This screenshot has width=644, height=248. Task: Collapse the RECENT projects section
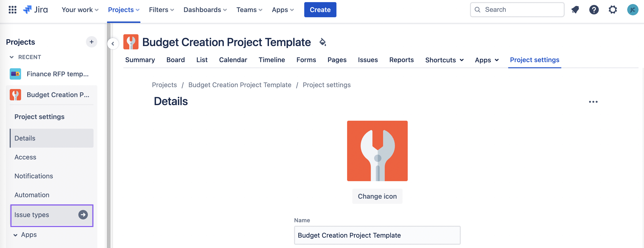(12, 57)
